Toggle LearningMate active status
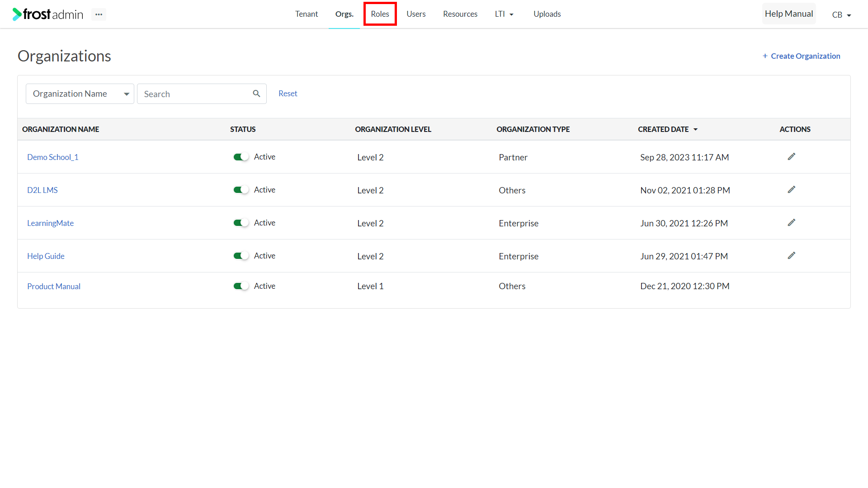The width and height of the screenshot is (868, 488). pos(241,223)
